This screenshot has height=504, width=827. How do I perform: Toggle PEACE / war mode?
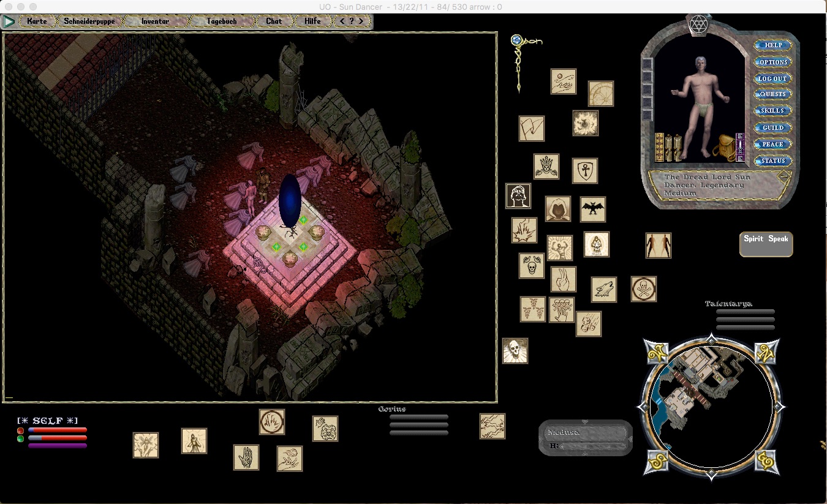point(773,144)
